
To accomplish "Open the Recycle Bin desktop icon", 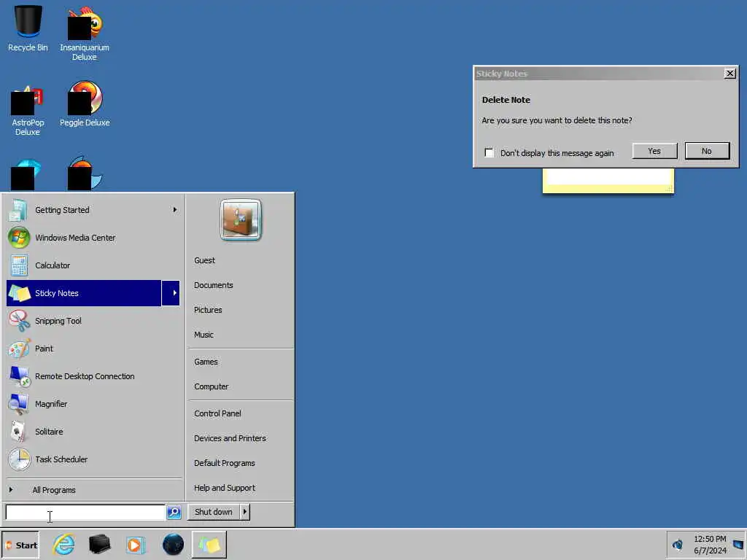I will (28, 28).
